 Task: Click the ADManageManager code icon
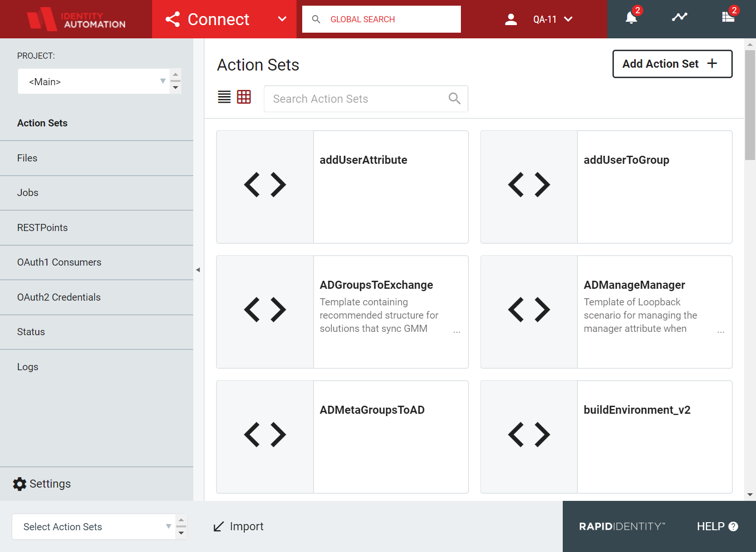529,310
